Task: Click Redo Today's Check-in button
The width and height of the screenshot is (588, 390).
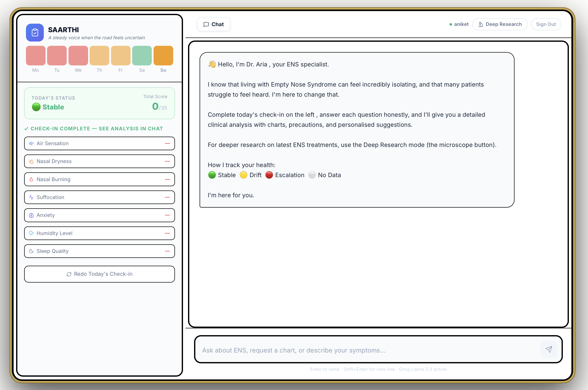Action: click(99, 274)
